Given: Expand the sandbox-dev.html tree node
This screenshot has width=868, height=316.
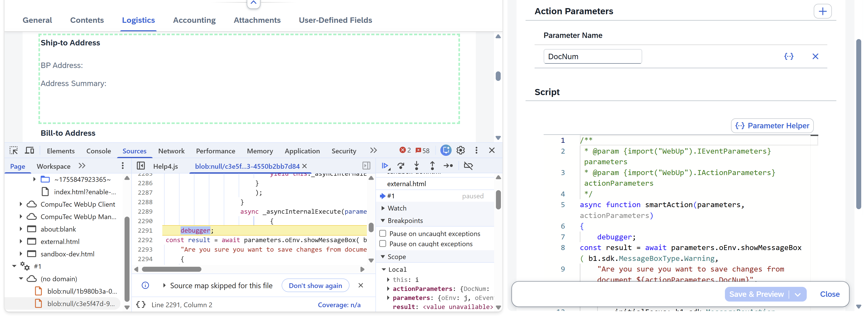Looking at the screenshot, I should coord(21,254).
